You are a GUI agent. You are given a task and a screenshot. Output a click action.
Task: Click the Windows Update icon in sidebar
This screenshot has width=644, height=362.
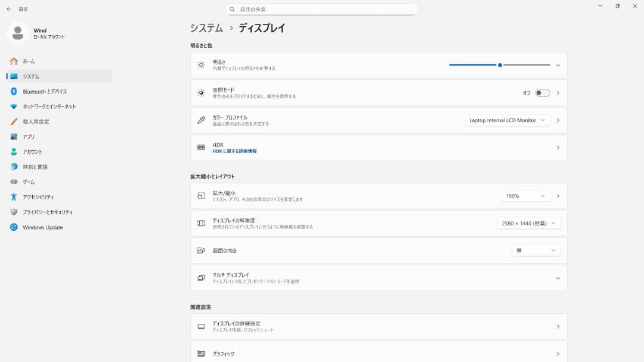click(x=13, y=227)
